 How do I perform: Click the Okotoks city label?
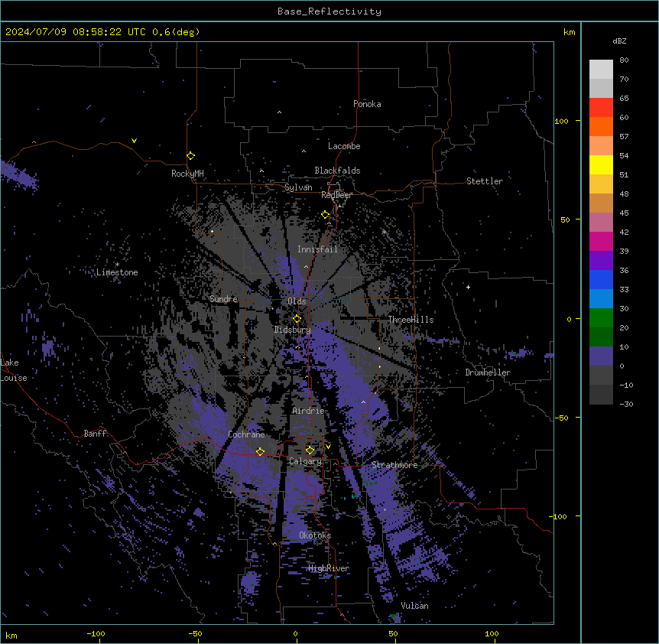[x=315, y=535]
